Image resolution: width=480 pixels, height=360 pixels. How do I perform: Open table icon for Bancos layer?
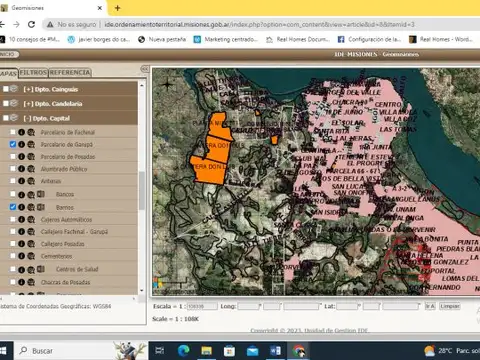click(41, 194)
